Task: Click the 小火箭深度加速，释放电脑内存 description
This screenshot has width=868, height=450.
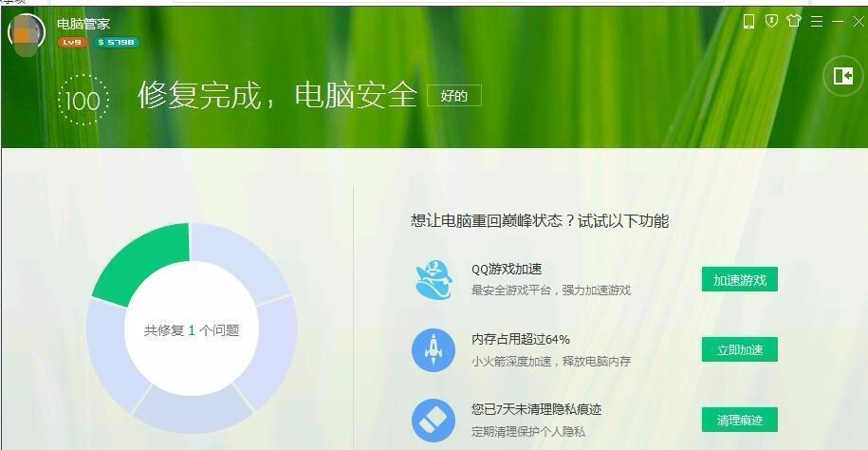Action: click(551, 362)
